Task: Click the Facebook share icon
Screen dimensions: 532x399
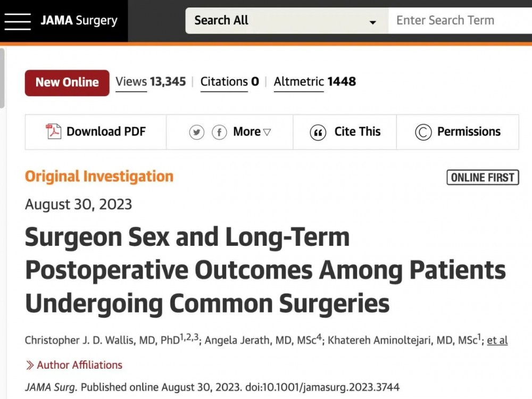Action: click(219, 132)
